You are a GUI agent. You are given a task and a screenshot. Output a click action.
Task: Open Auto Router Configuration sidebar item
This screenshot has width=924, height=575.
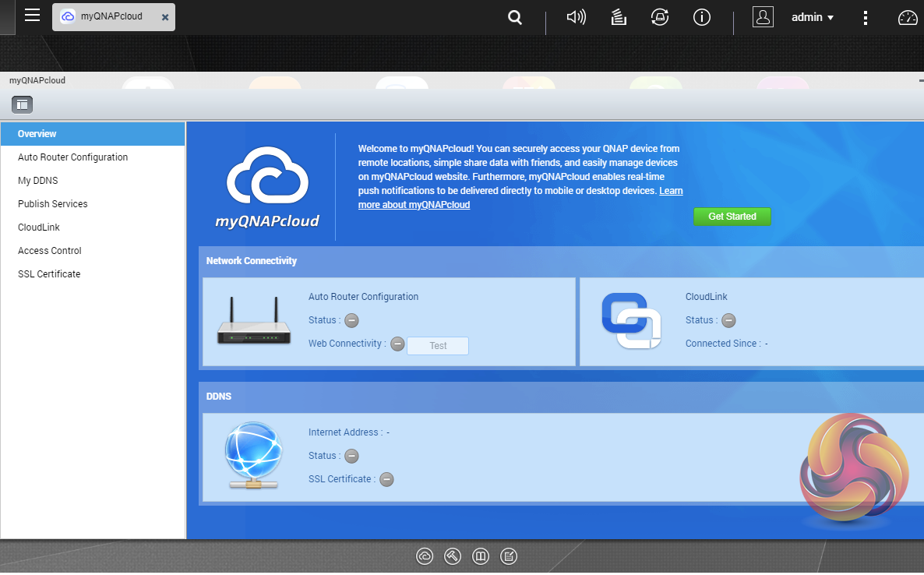pos(93,157)
